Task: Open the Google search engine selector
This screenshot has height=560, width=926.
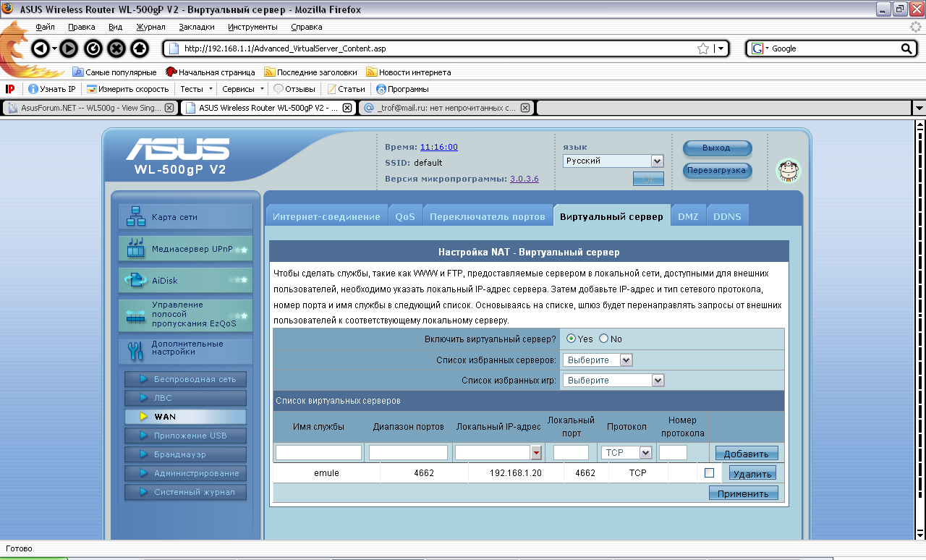Action: pos(760,48)
